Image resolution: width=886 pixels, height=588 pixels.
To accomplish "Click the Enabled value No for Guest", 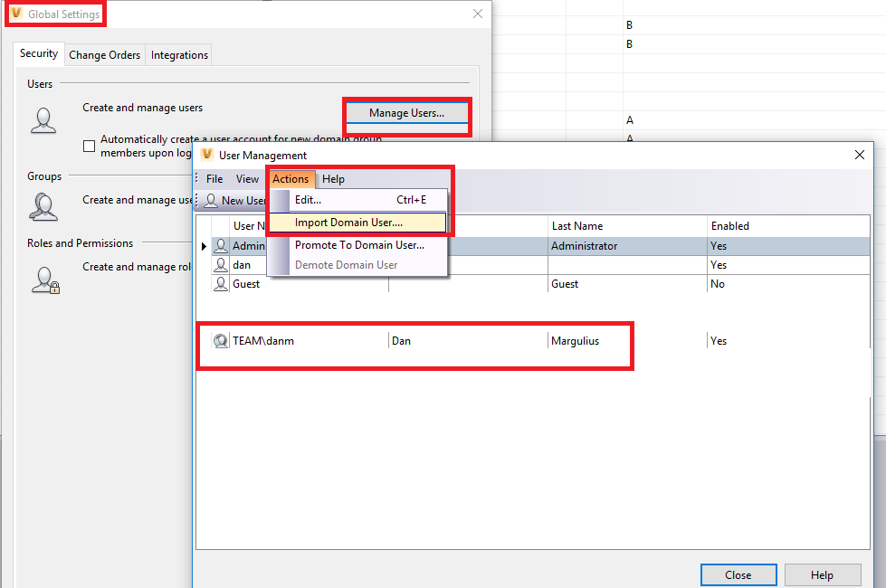I will pos(718,283).
